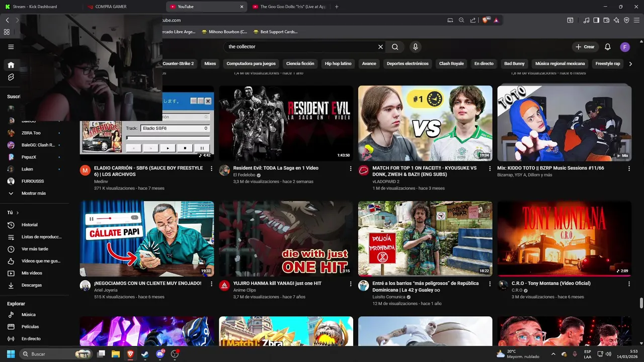Open Best Support Cards bookmark
The height and width of the screenshot is (362, 644).
[276, 32]
